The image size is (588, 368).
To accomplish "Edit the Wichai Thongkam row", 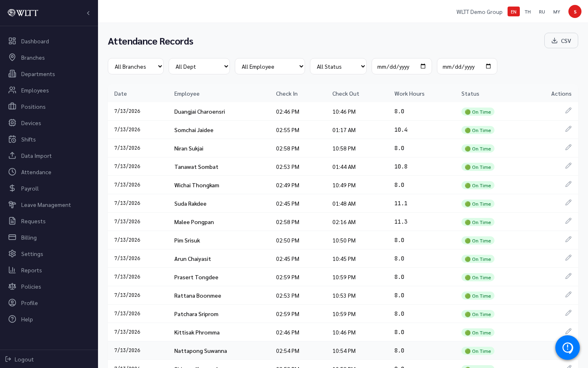I will 568,184.
